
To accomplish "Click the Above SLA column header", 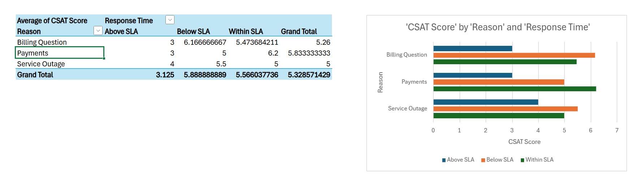I will (x=121, y=31).
